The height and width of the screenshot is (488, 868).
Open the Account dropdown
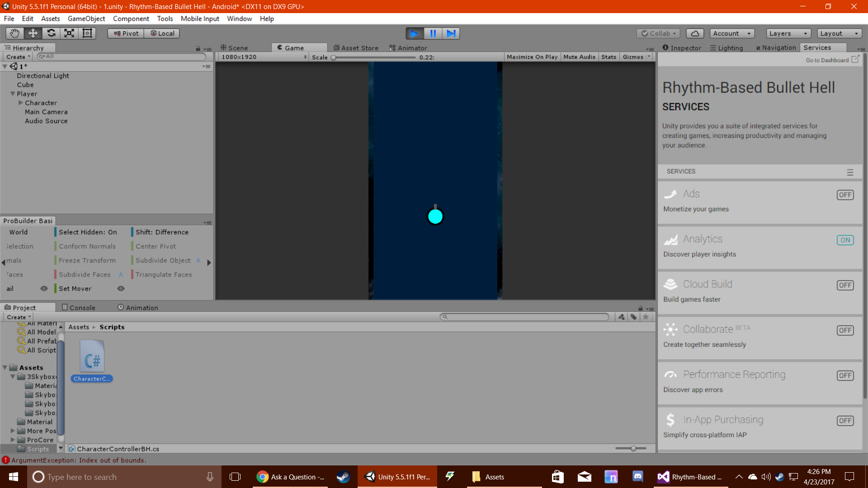(x=732, y=33)
